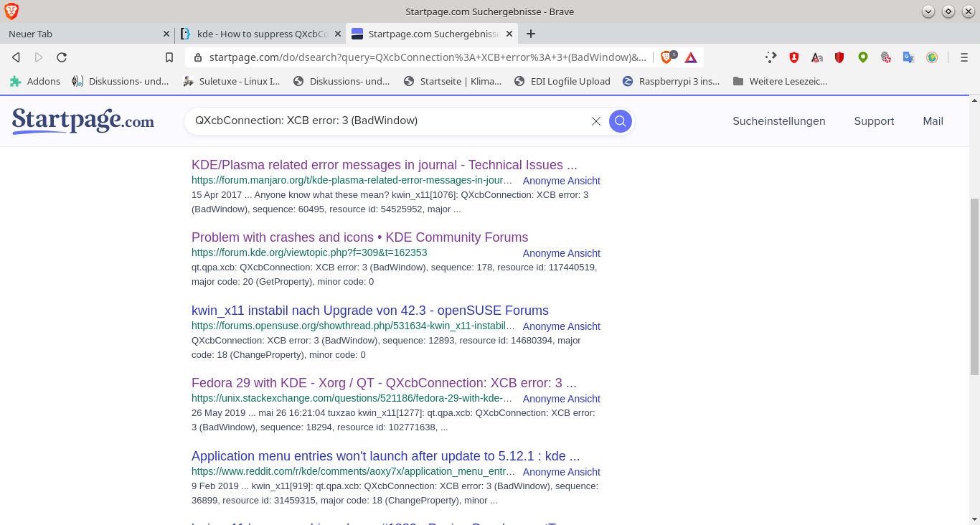
Task: Open EDI Logfile Upload bookmark
Action: pyautogui.click(x=562, y=81)
